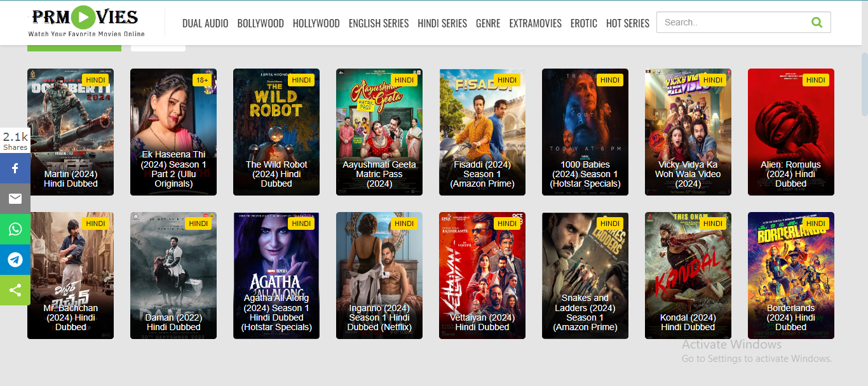Share via Facebook icon in sidebar
Screen dimensions: 868x386
15,169
